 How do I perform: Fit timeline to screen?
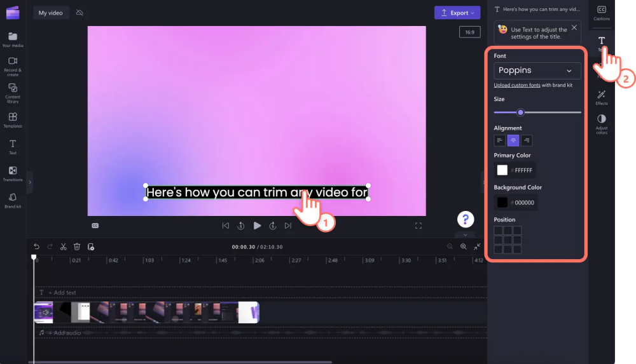pos(477,246)
